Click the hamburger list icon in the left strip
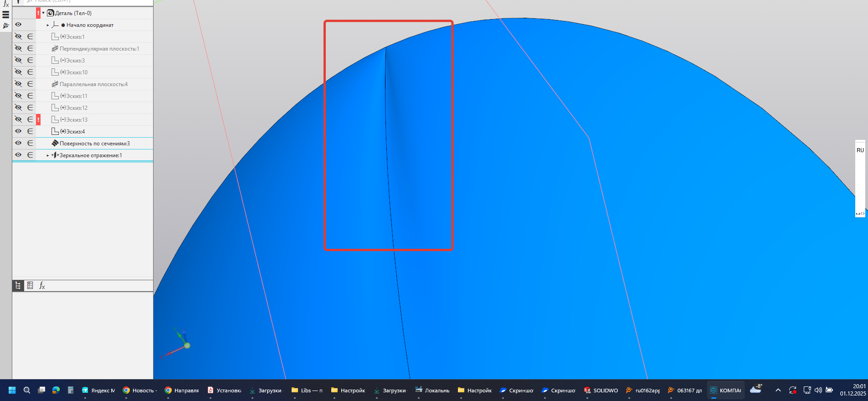The image size is (868, 401). (6, 15)
